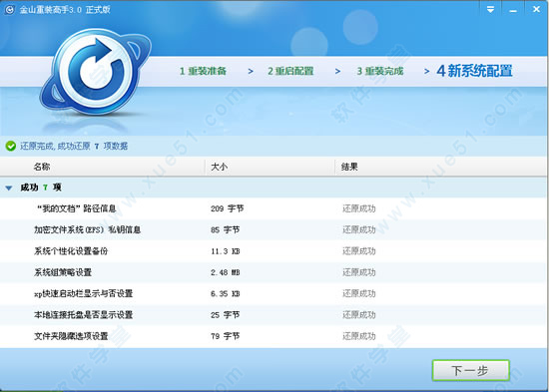Click the 下一步 button

[x=470, y=370]
